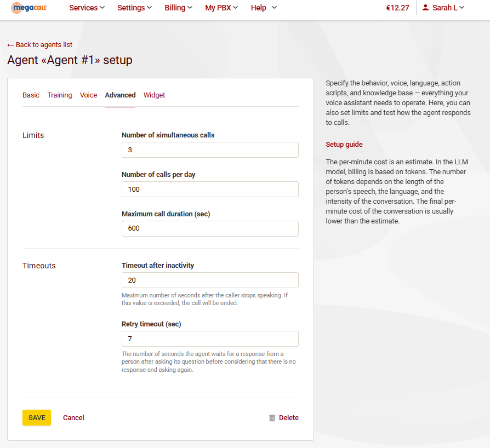The width and height of the screenshot is (490, 448).
Task: Open the Services dropdown menu
Action: coord(87,8)
